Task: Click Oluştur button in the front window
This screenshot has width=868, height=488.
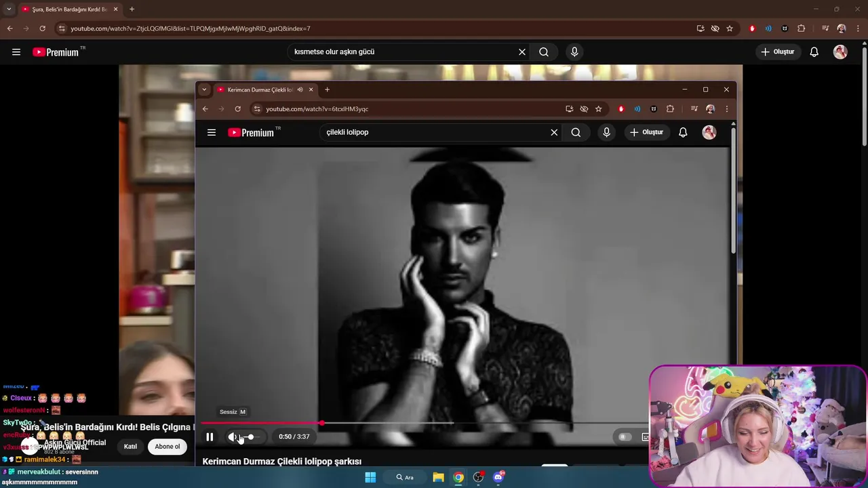Action: (x=646, y=133)
